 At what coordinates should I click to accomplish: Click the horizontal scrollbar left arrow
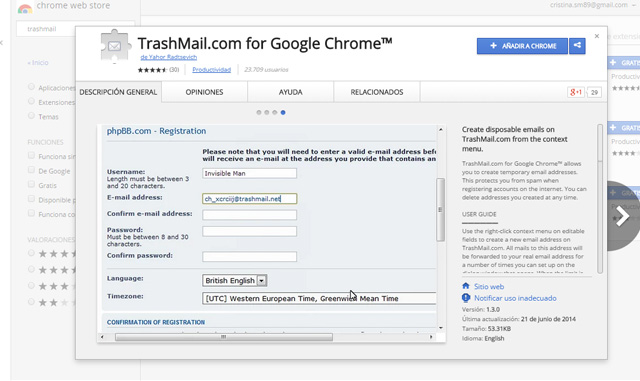point(102,337)
